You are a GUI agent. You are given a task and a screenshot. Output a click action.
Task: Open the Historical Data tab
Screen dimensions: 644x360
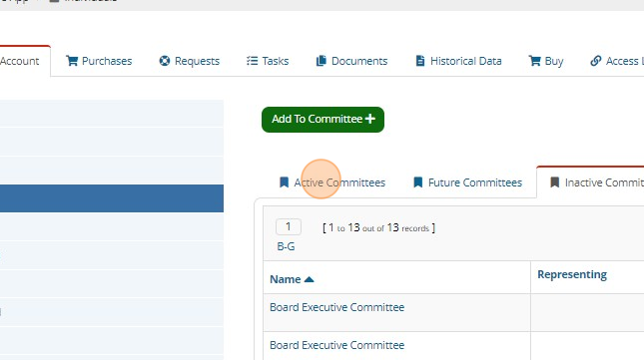coord(458,61)
